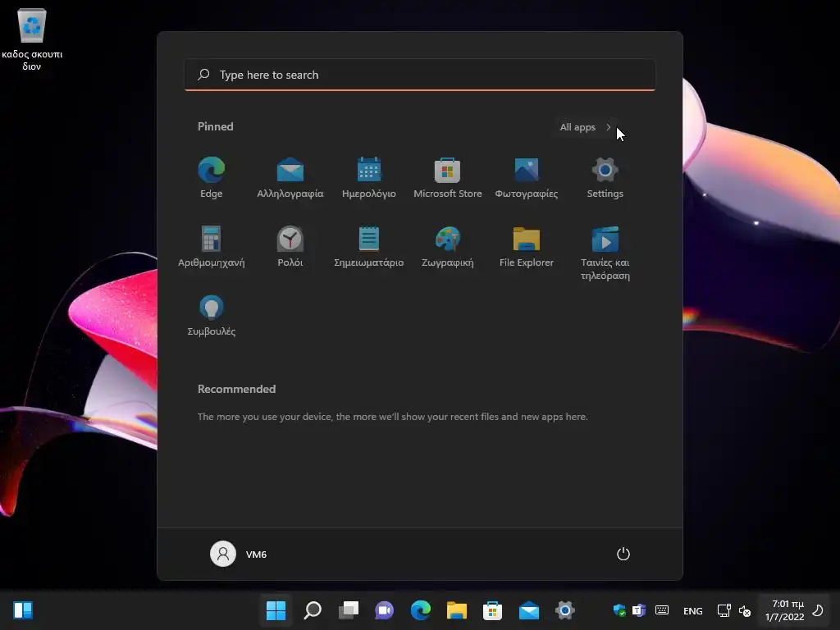Screen dimensions: 840x630
Task: Launch Edge from the taskbar
Action: (421, 610)
